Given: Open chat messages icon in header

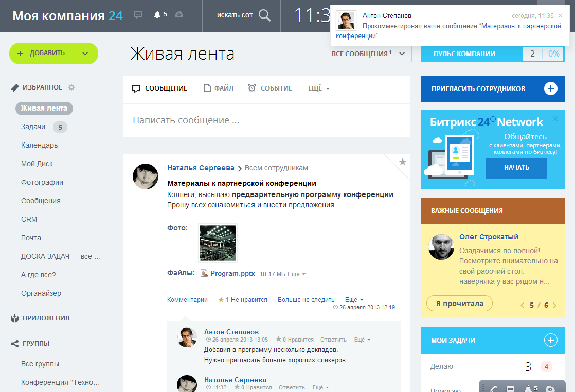Looking at the screenshot, I should (x=138, y=15).
